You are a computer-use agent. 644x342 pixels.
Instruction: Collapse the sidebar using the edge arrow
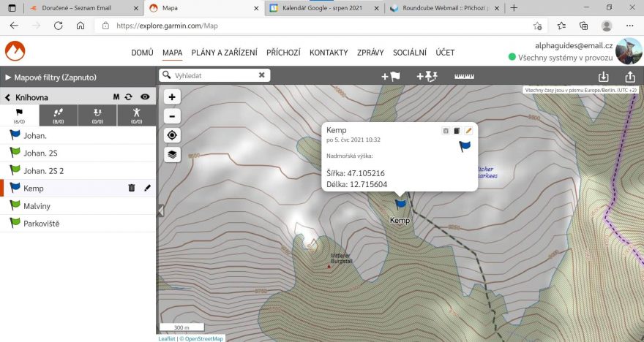click(x=160, y=210)
